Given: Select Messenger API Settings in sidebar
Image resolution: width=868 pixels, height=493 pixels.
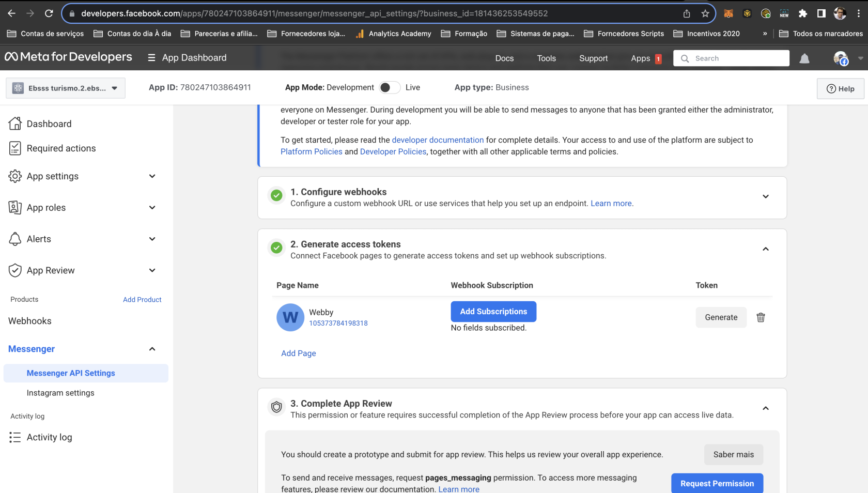Looking at the screenshot, I should (x=86, y=373).
